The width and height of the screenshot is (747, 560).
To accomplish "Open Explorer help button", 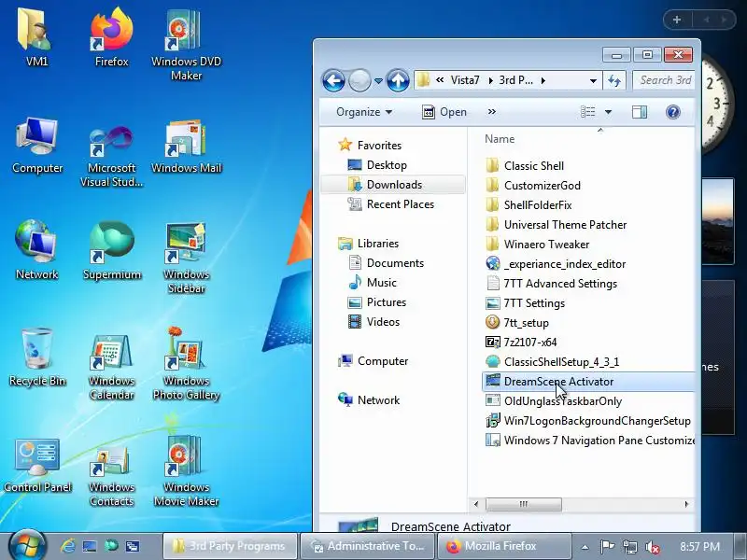I will 672,112.
